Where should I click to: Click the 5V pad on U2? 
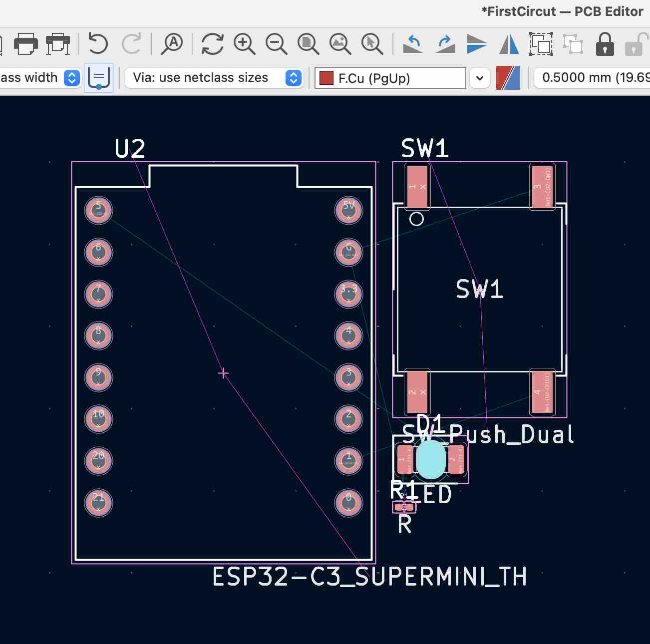(x=348, y=210)
